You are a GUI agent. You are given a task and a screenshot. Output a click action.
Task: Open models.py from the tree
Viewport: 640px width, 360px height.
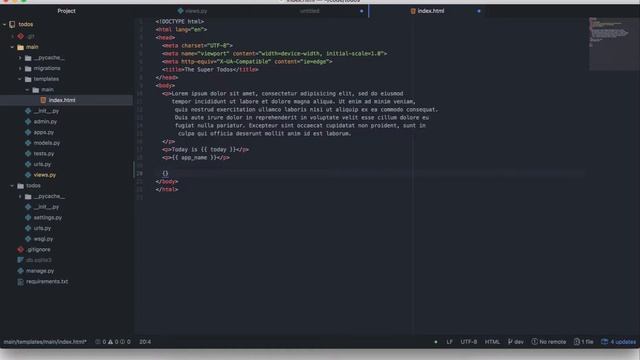pos(47,143)
